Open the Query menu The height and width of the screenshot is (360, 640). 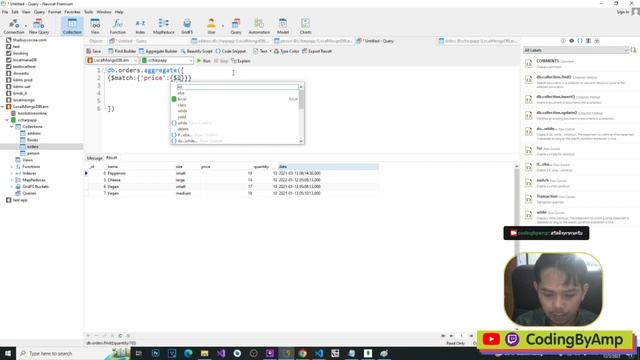tap(39, 12)
